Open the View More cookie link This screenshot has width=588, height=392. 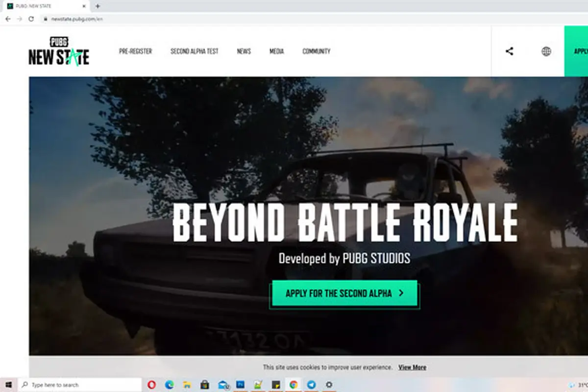tap(412, 367)
